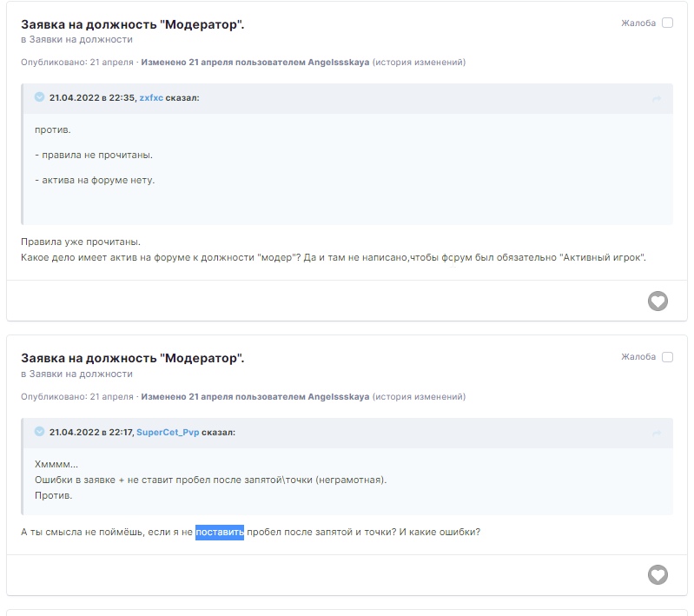Click publish date on the SuperCet_Pvp reply
This screenshot has width=694, height=616.
(x=76, y=396)
